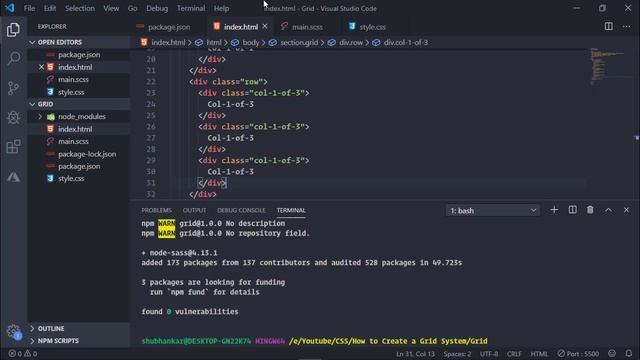Screen dimensions: 640x360
Task: Click the div.row breadcrumb
Action: click(x=351, y=42)
